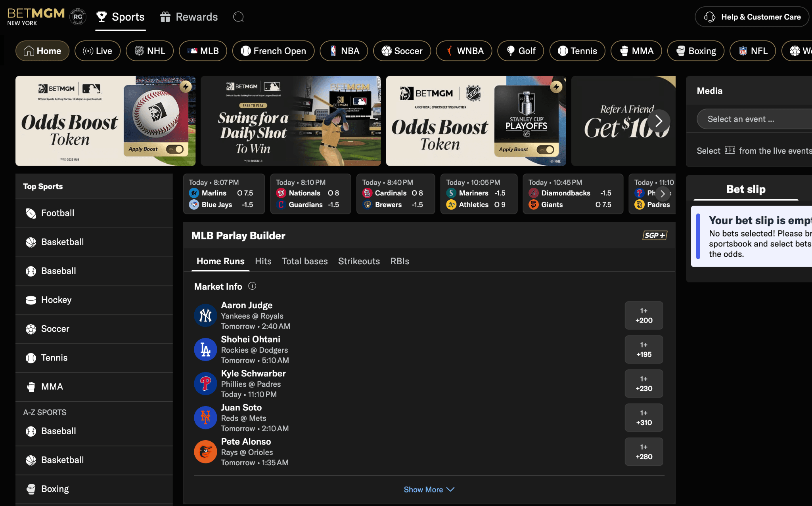
Task: Go to the Live sports chip
Action: (x=98, y=51)
